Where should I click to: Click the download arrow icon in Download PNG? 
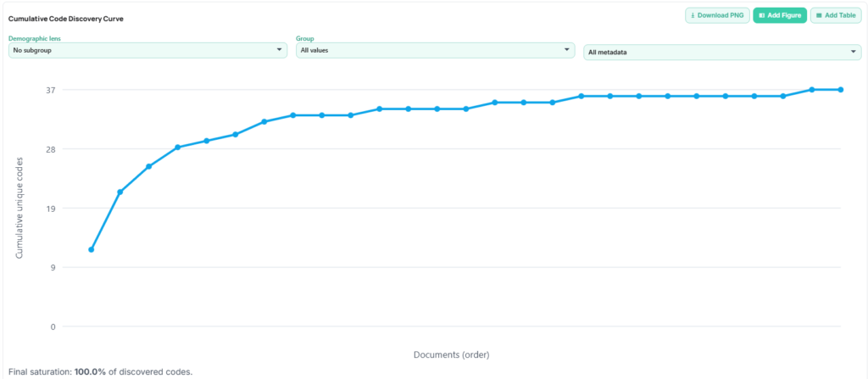(693, 15)
